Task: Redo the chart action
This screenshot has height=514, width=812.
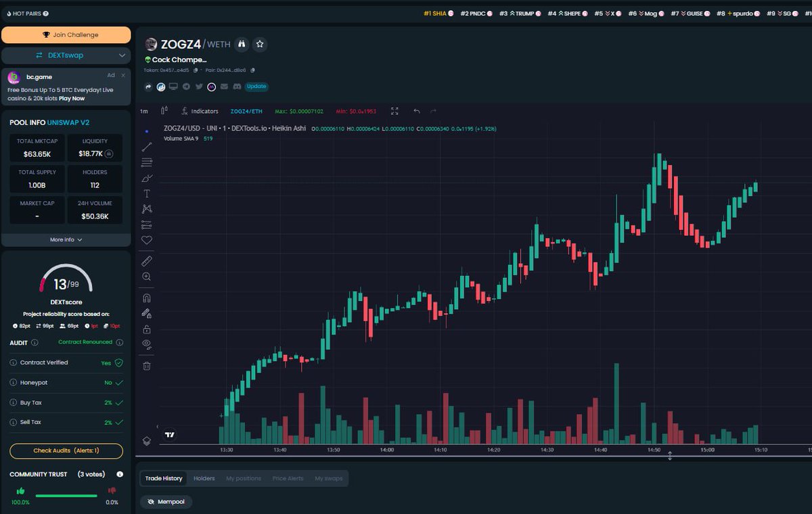Action: [x=434, y=111]
